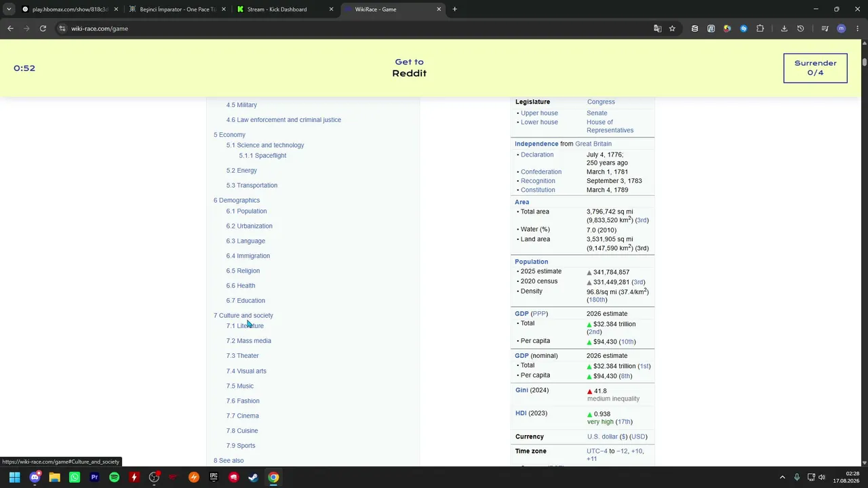The image size is (868, 488).
Task: Jump to 6.2 Urbanization section
Action: click(250, 226)
